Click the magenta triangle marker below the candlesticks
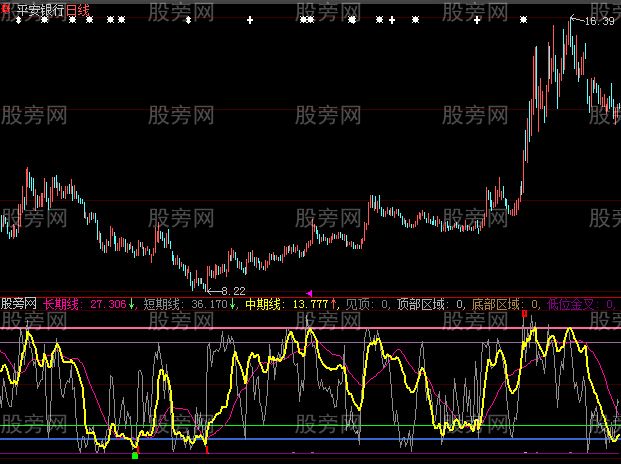This screenshot has height=464, width=621. (309, 291)
